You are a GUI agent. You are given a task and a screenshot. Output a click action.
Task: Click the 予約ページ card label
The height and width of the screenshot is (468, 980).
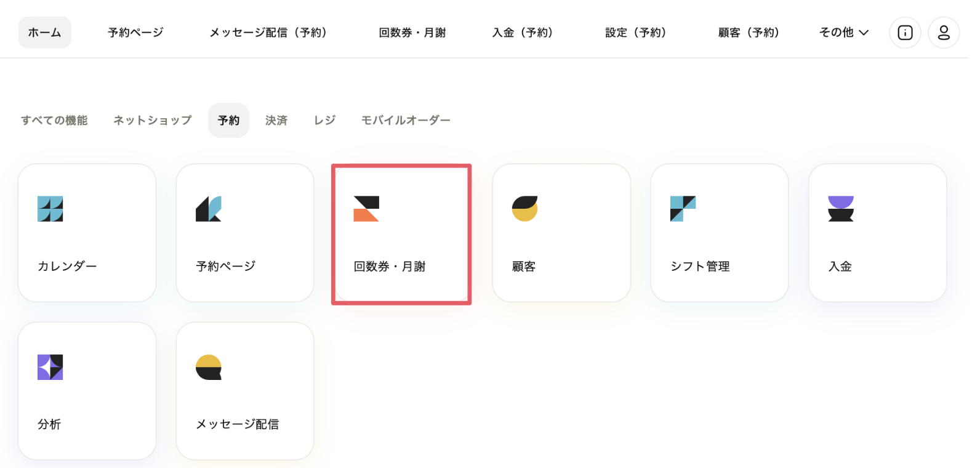coord(225,266)
